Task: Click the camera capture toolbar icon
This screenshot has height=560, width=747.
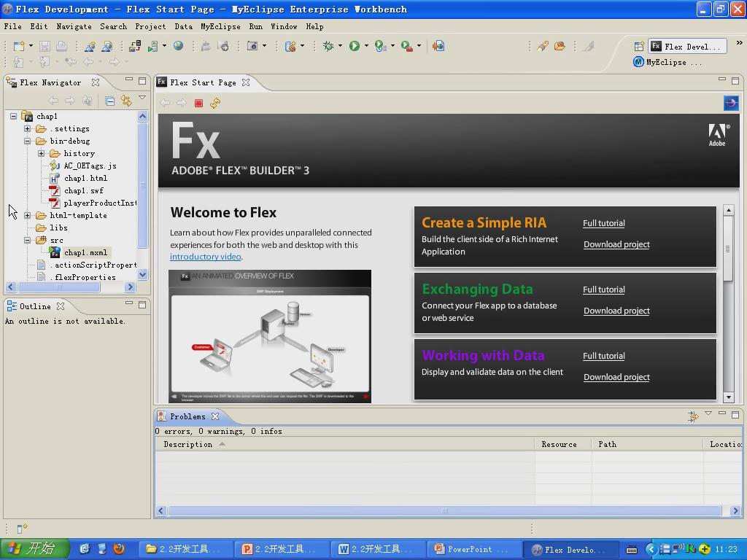Action: click(x=252, y=46)
